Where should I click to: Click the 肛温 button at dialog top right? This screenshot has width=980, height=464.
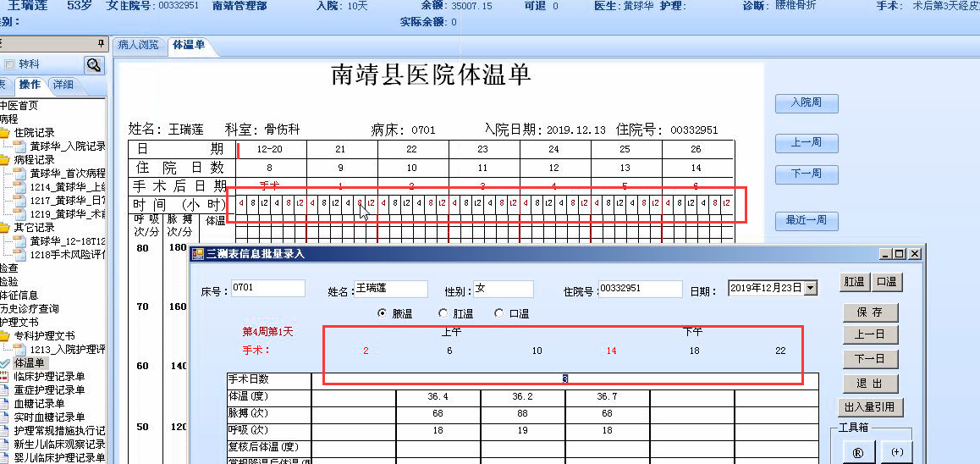coord(855,283)
